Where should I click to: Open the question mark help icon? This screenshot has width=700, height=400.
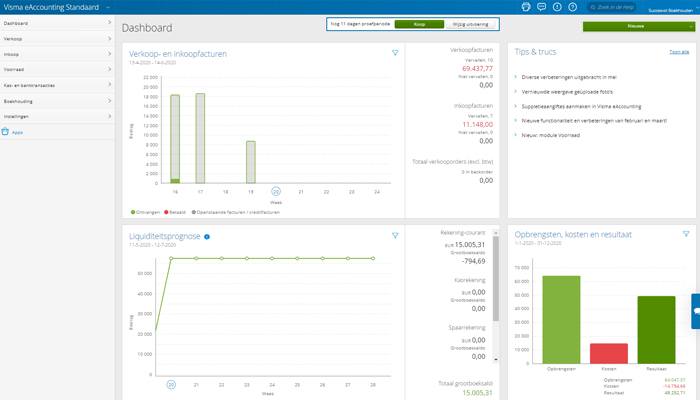point(573,7)
